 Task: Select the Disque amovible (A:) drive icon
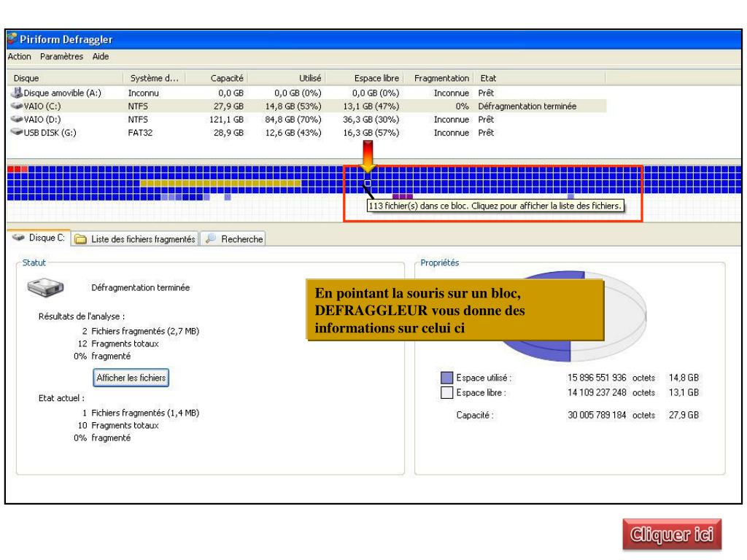(18, 93)
